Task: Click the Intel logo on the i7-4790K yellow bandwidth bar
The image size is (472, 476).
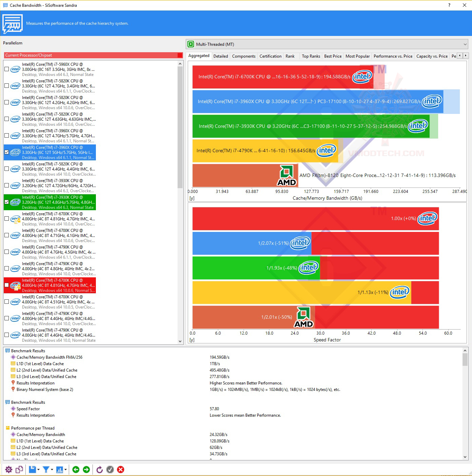Action: pyautogui.click(x=326, y=151)
